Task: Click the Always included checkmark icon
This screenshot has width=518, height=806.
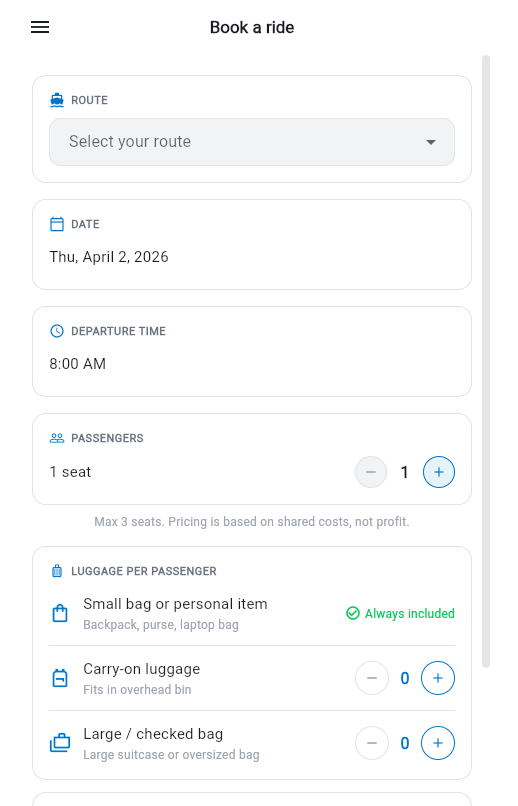Action: pyautogui.click(x=353, y=613)
